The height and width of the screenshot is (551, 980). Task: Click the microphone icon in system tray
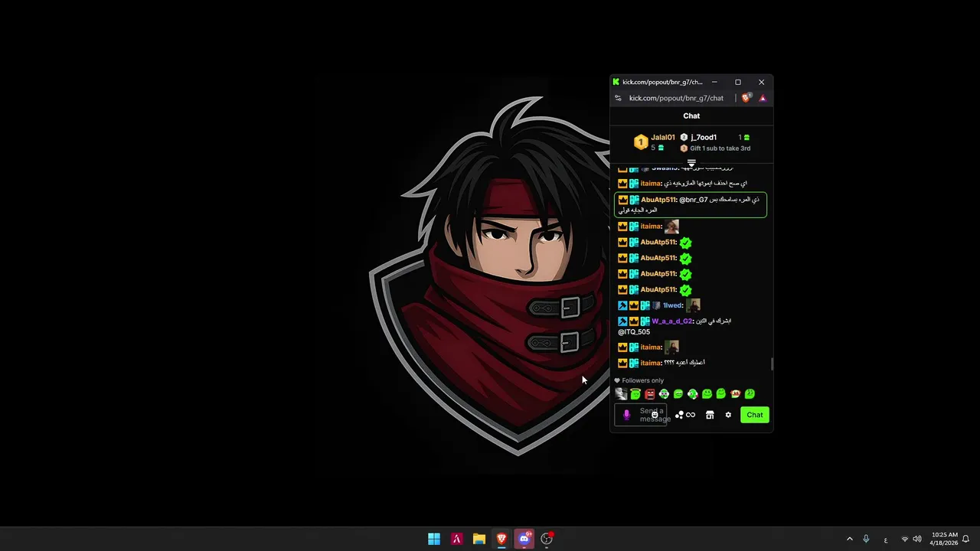coord(866,539)
